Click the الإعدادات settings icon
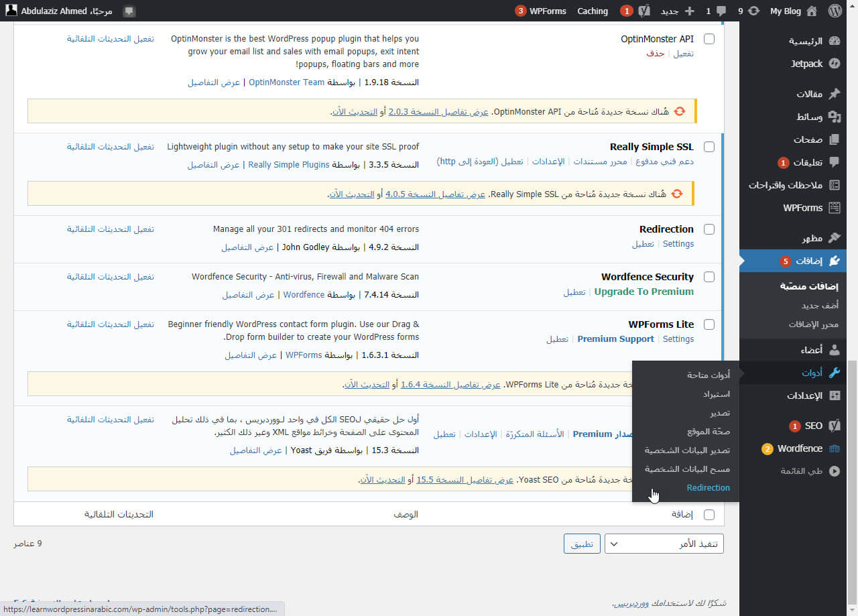Image resolution: width=858 pixels, height=616 pixels. click(x=835, y=395)
